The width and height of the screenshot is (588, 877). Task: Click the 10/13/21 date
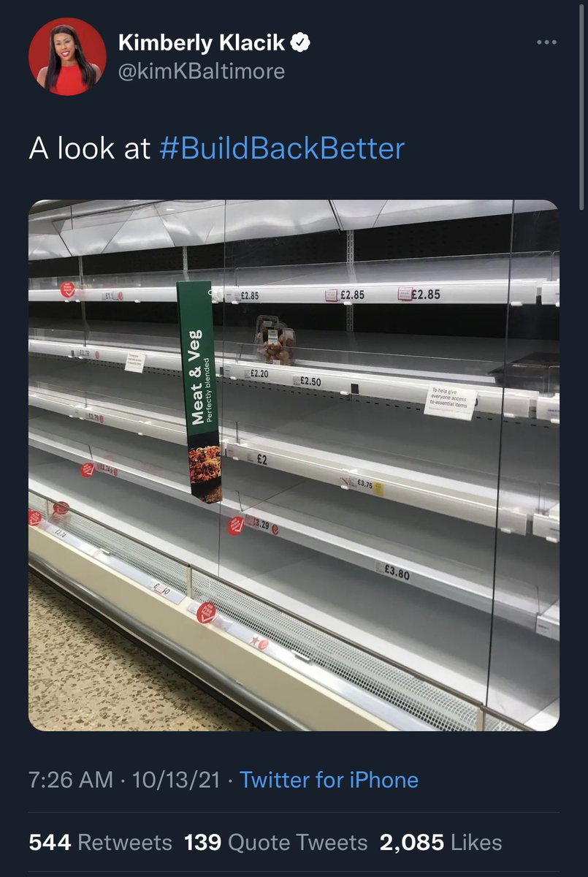click(x=175, y=780)
